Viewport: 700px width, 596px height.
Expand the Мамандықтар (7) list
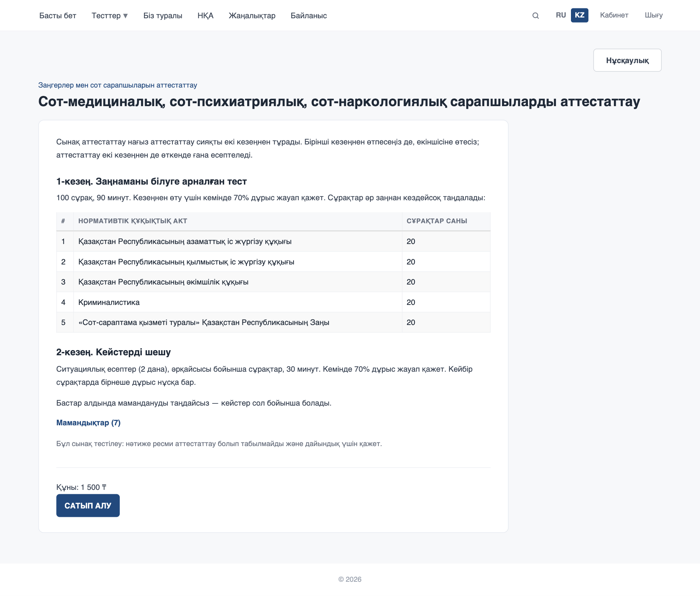[88, 423]
